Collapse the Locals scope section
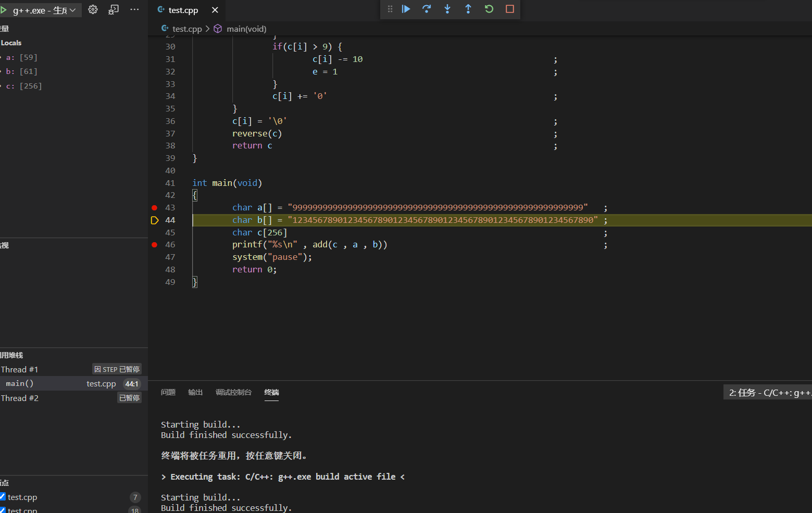Image resolution: width=812 pixels, height=513 pixels. pos(11,43)
